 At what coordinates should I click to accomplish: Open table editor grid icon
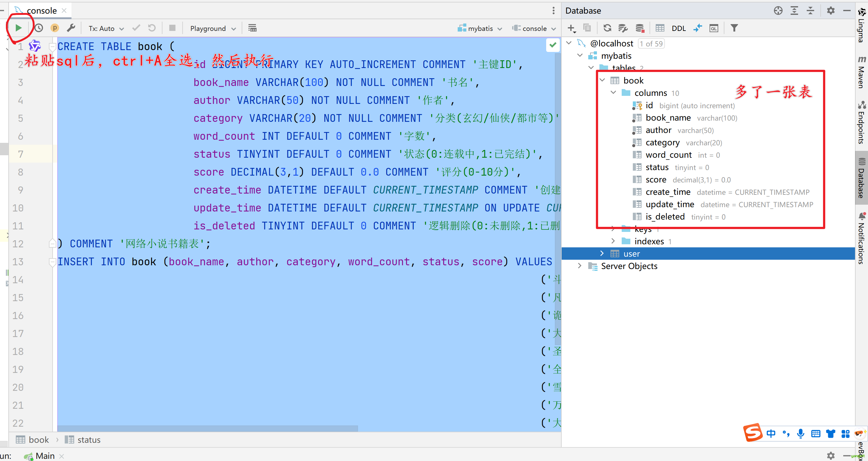coord(660,28)
